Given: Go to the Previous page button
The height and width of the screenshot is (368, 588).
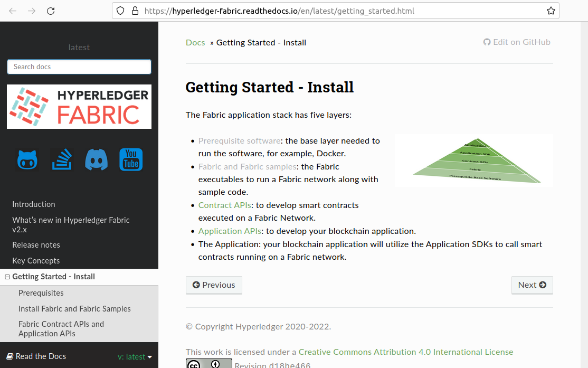Looking at the screenshot, I should point(214,285).
